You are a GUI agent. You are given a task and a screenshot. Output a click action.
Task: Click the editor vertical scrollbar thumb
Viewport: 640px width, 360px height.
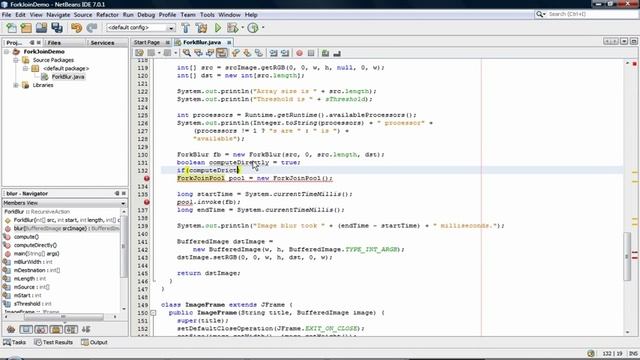(627, 256)
